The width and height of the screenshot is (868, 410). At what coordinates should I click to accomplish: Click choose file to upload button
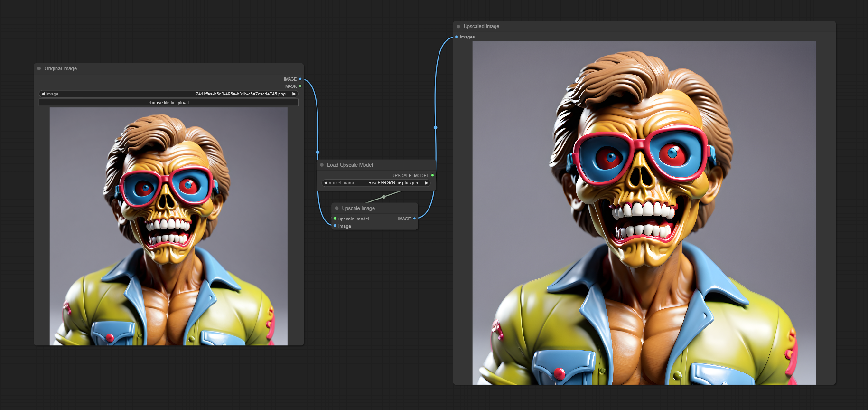168,103
